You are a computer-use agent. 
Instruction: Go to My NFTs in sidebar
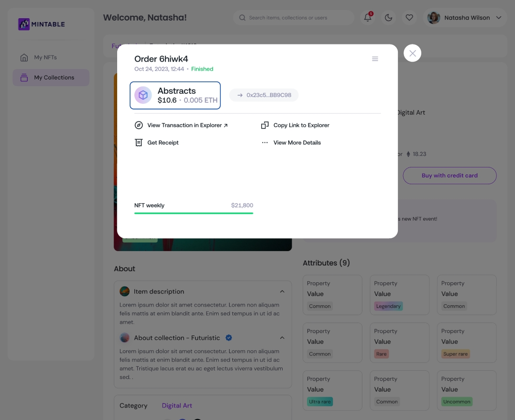(x=45, y=57)
